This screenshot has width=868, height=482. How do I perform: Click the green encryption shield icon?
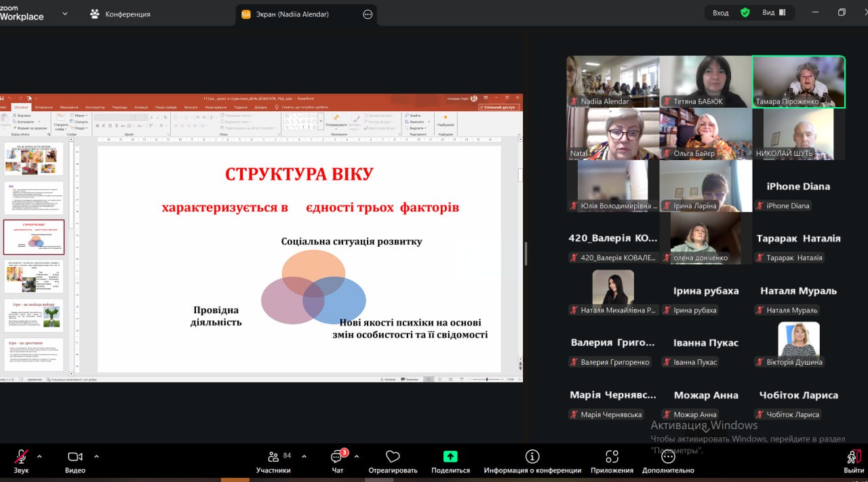745,13
